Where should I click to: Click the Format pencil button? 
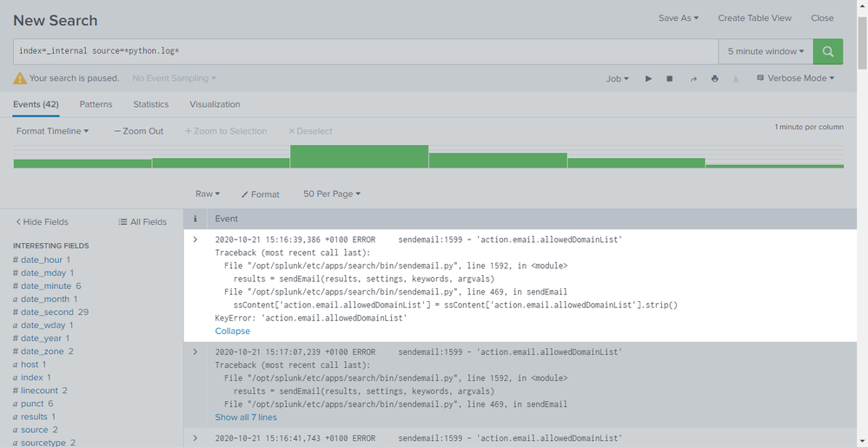(261, 194)
